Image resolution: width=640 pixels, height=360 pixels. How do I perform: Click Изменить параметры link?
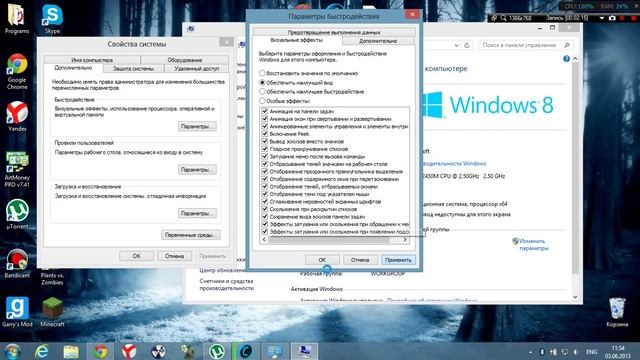point(534,244)
